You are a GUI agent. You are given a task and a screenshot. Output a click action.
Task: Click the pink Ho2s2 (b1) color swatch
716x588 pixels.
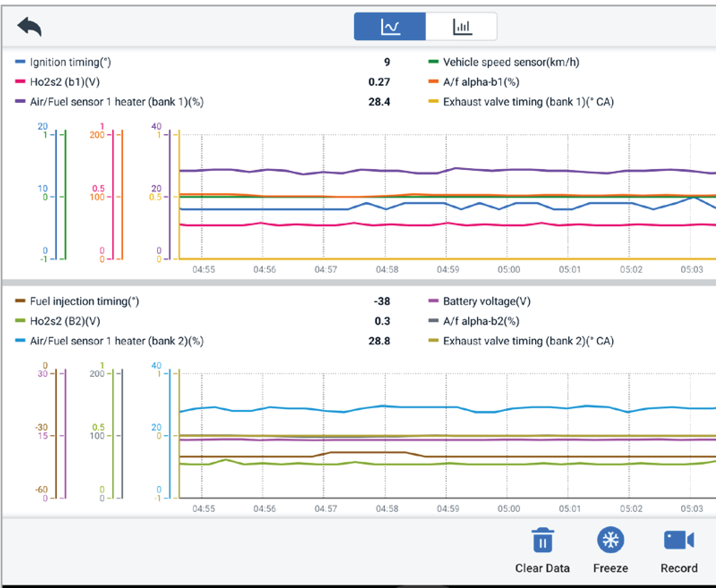point(20,81)
